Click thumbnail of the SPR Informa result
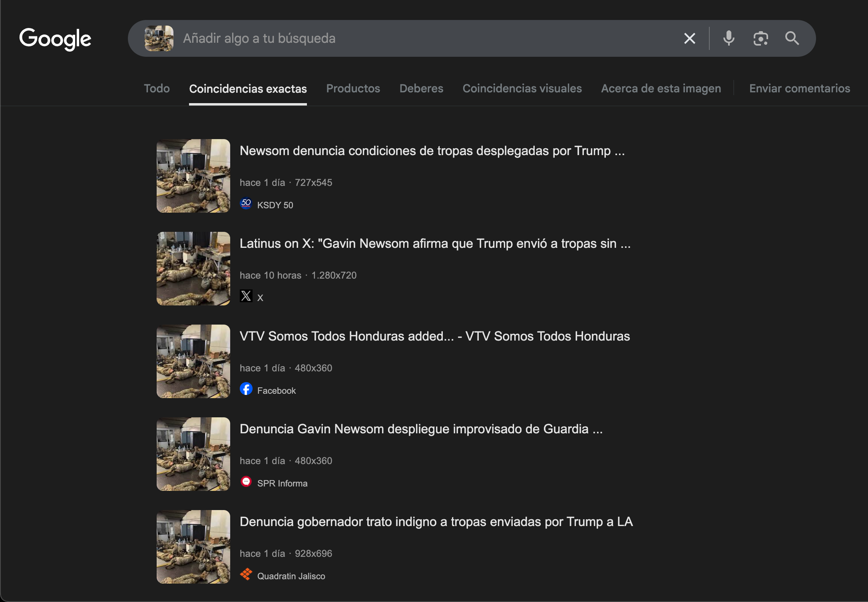Viewport: 868px width, 602px height. coord(193,454)
